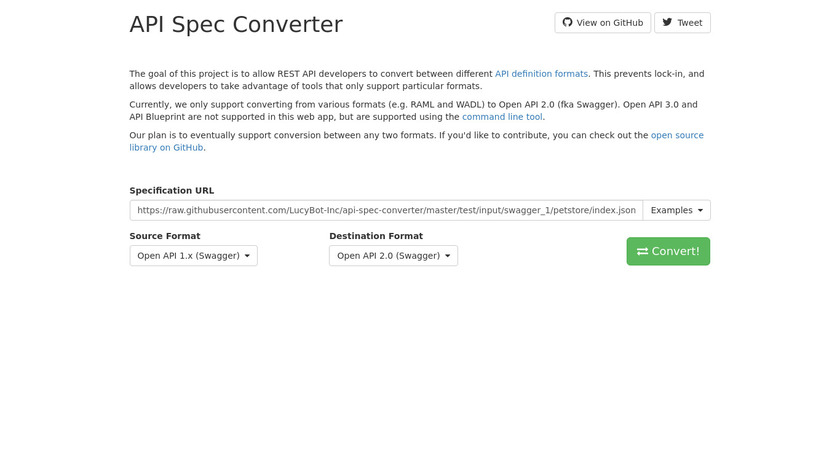
Task: Click the API Spec Converter heading
Action: click(236, 25)
